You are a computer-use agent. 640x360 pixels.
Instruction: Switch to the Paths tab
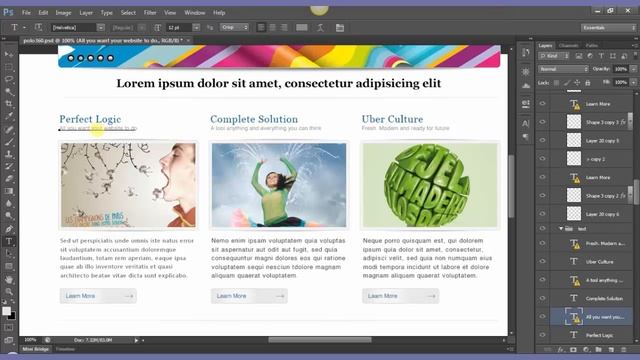(591, 45)
